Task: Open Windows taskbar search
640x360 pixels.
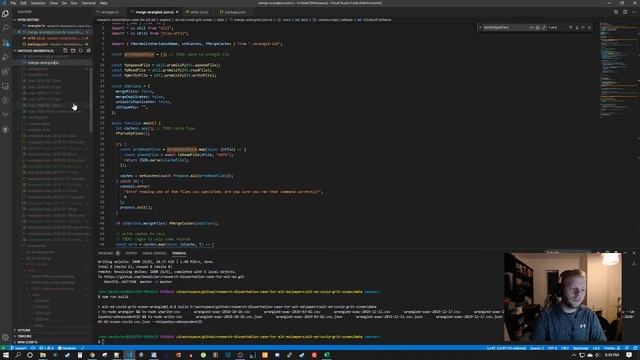Action: click(x=18, y=355)
